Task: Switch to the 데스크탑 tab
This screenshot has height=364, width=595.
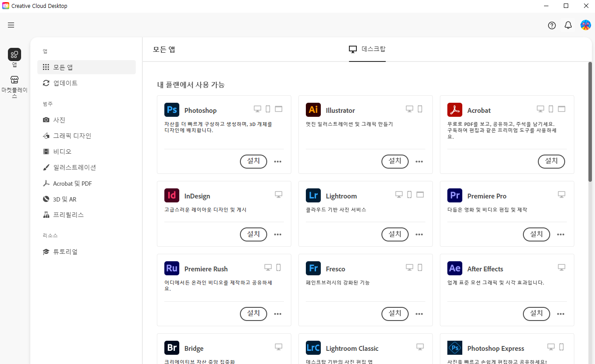Action: coord(367,49)
